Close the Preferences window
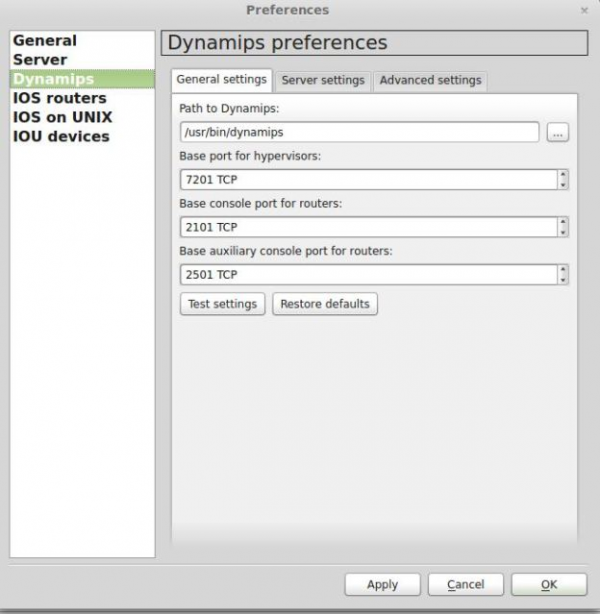This screenshot has height=614, width=600. 584,11
